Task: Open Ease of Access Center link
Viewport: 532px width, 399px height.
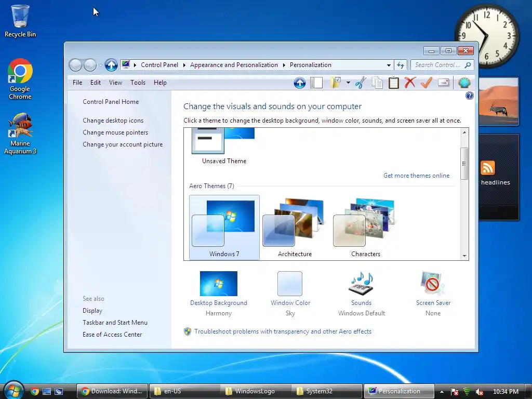Action: click(112, 334)
